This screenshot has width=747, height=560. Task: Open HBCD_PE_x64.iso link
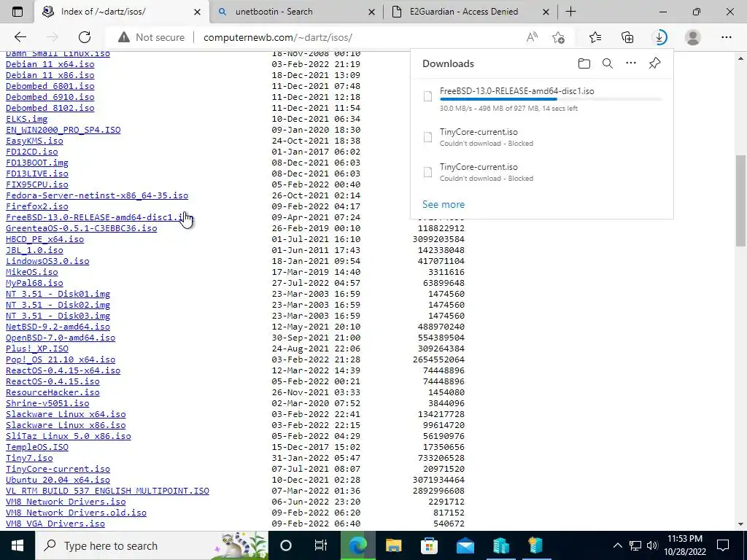(x=44, y=239)
